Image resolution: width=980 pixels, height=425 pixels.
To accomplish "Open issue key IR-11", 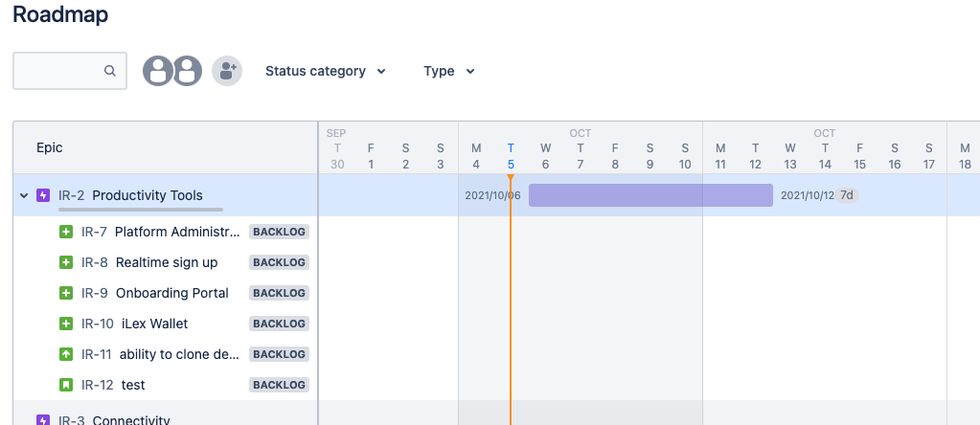I will pyautogui.click(x=96, y=354).
